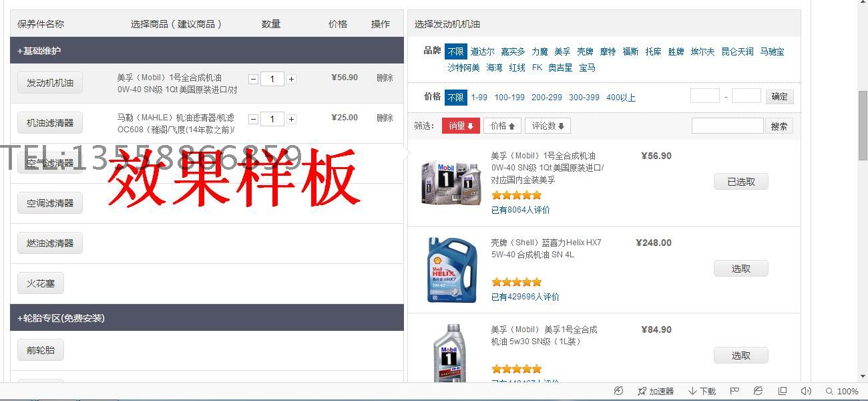Image resolution: width=868 pixels, height=401 pixels.
Task: Toggle browser sound speaker icon
Action: (806, 391)
